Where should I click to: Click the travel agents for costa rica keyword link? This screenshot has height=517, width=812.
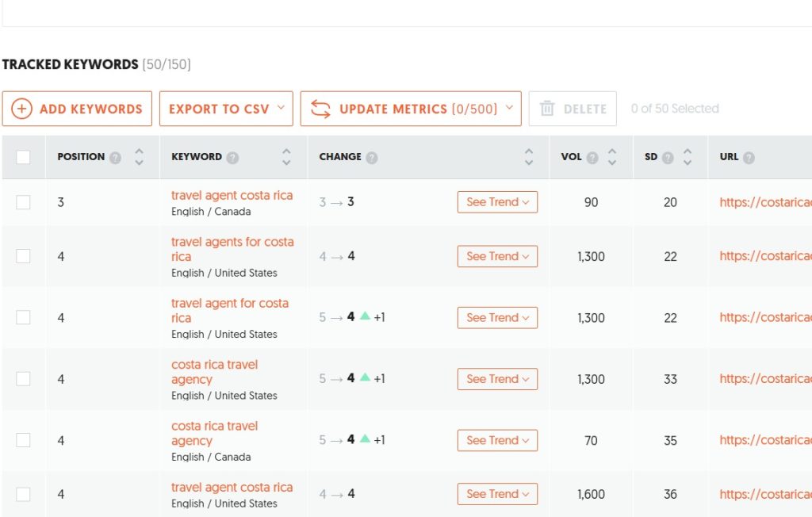(x=232, y=250)
